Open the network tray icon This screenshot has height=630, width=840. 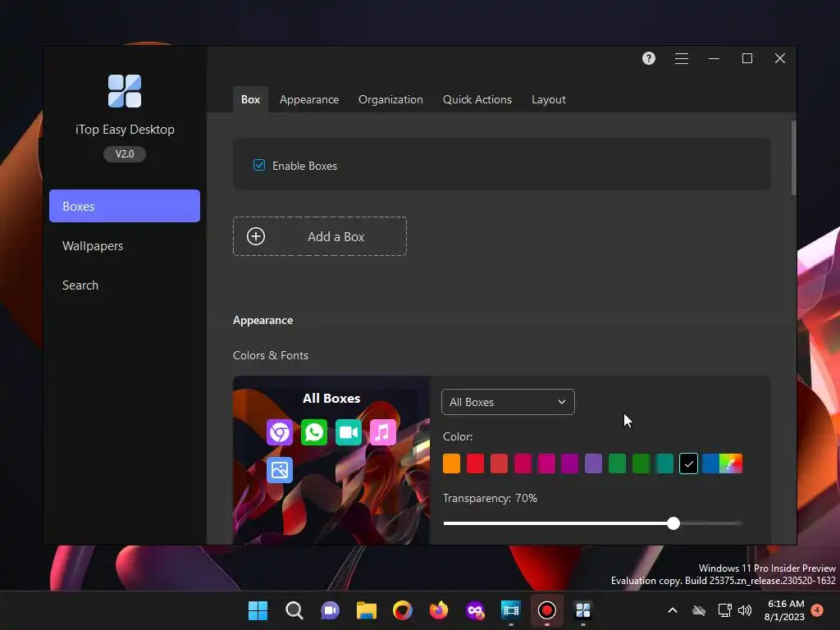coord(724,610)
